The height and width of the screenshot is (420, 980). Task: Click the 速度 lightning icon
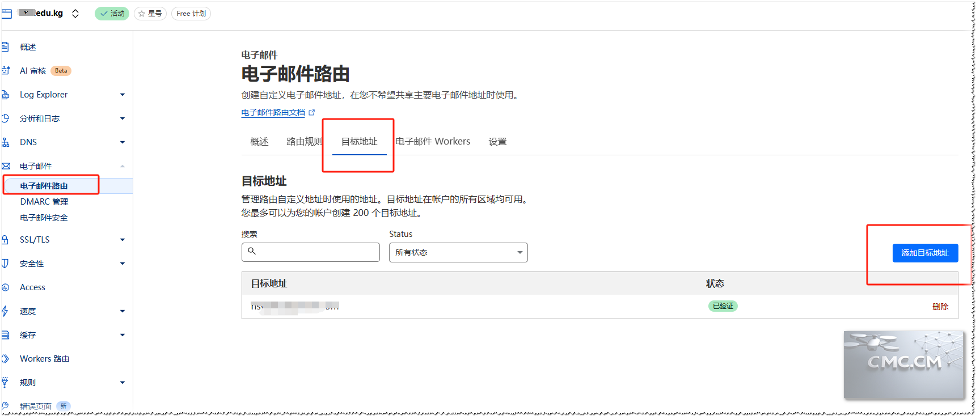5,311
